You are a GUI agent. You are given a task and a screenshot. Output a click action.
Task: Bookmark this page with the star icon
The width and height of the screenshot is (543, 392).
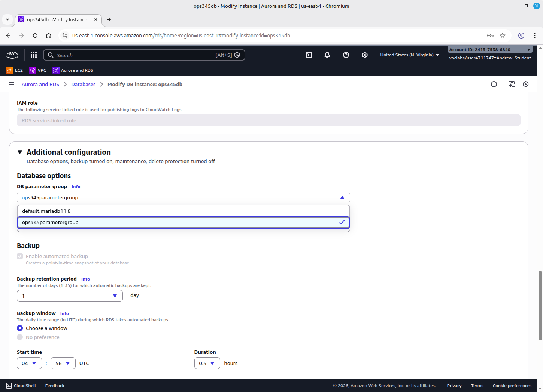click(x=503, y=36)
